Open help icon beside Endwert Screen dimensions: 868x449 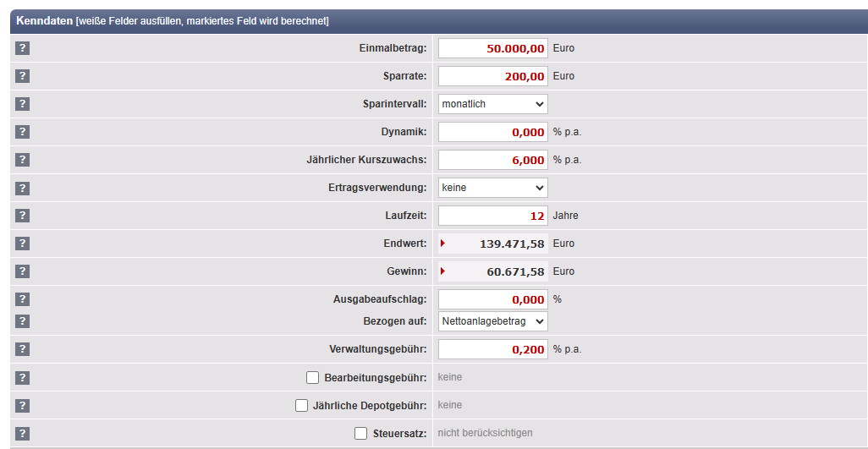(22, 244)
